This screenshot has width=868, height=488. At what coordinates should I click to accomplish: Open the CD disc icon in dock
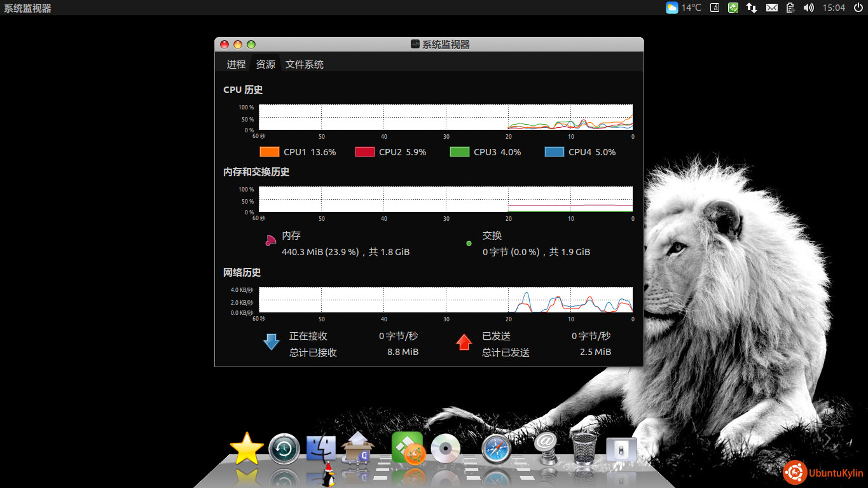pos(445,449)
